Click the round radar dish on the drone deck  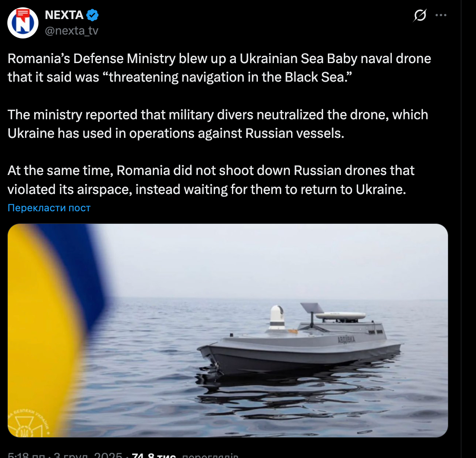point(341,316)
